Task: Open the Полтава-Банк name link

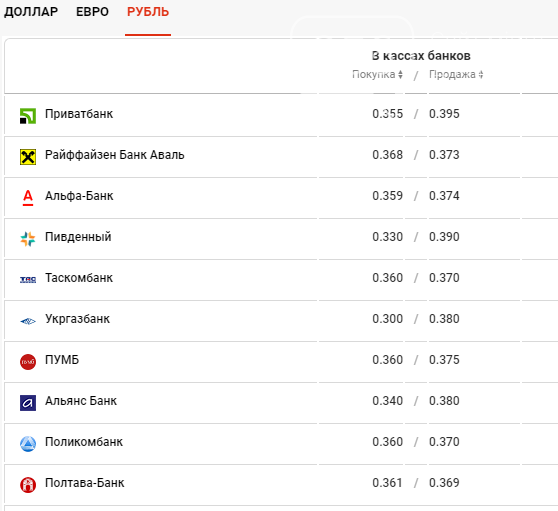Action: (85, 483)
